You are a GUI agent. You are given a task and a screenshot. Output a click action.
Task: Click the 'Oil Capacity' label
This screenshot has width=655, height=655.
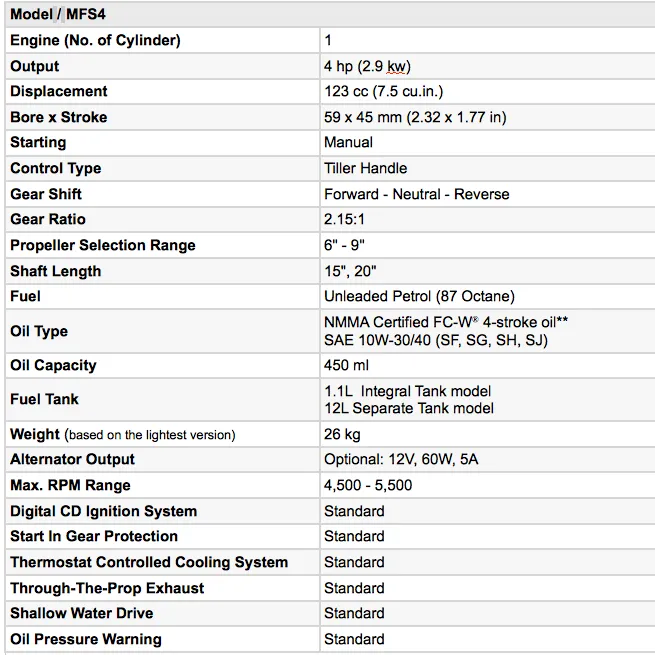click(53, 366)
